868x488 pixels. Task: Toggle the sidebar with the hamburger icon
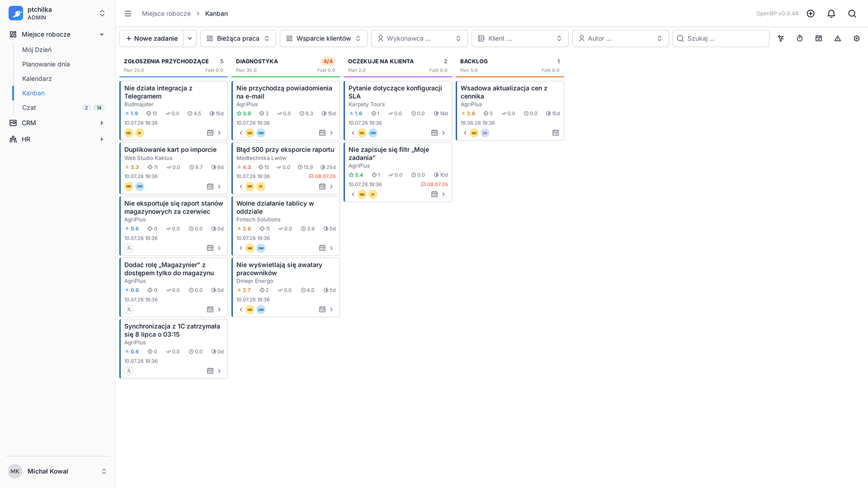(128, 14)
